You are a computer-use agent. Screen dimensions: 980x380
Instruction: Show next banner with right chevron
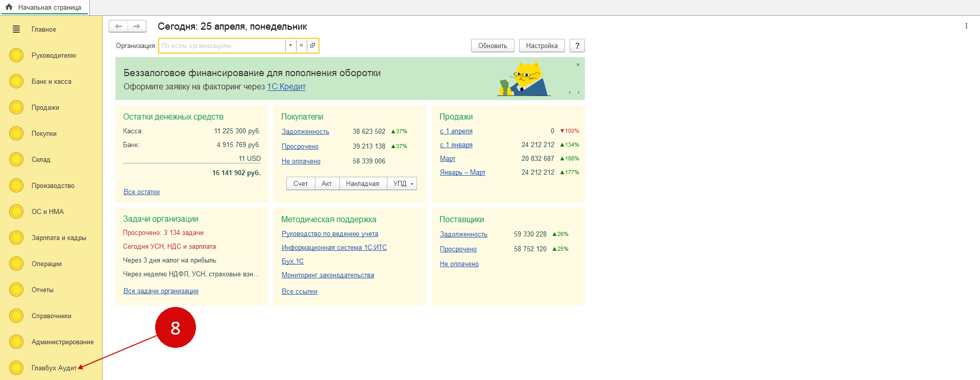(578, 92)
